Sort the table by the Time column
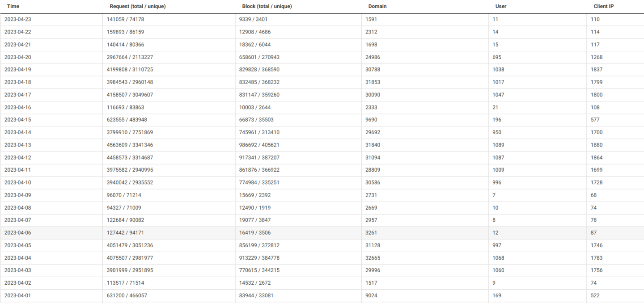Image resolution: width=644 pixels, height=303 pixels. click(13, 6)
